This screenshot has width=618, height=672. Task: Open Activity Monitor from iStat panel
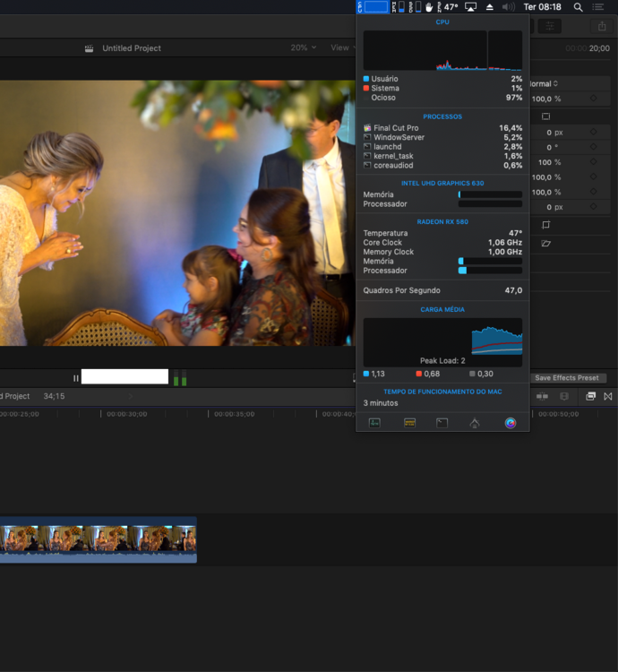(374, 423)
